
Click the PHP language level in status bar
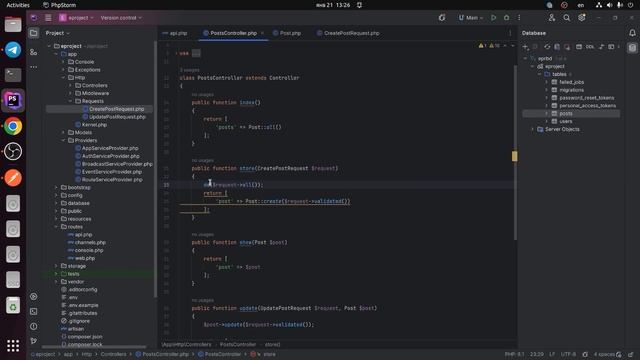[x=514, y=354]
